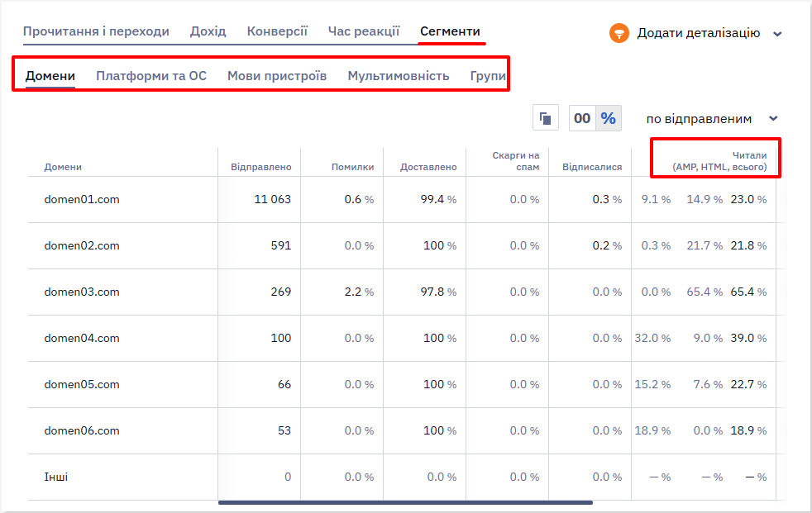Select the domen06.com row name
The height and width of the screenshot is (513, 812).
coord(82,430)
